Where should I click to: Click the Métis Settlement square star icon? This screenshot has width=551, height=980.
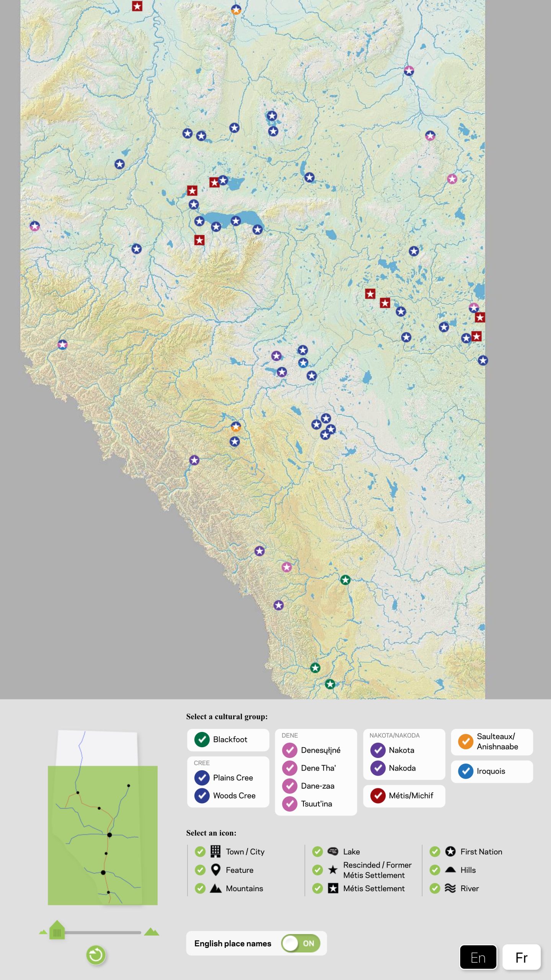coord(333,888)
